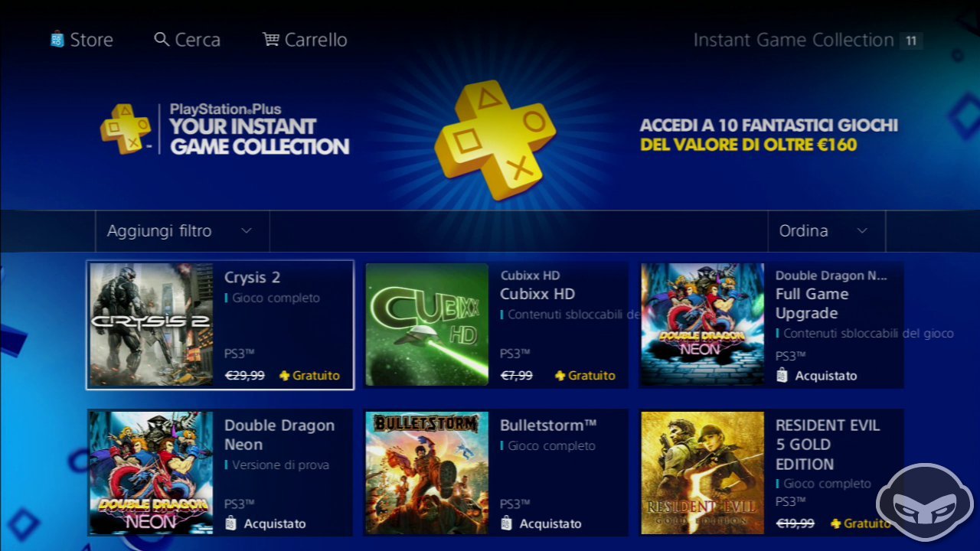
Task: Click Acquistato bag icon on Full Game Upgrade
Action: [x=782, y=376]
